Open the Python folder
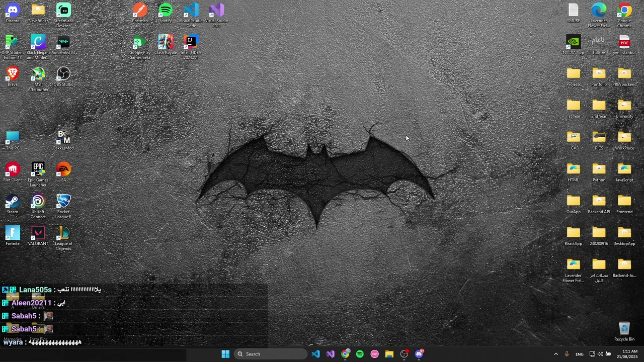The image size is (644, 362). pyautogui.click(x=599, y=172)
